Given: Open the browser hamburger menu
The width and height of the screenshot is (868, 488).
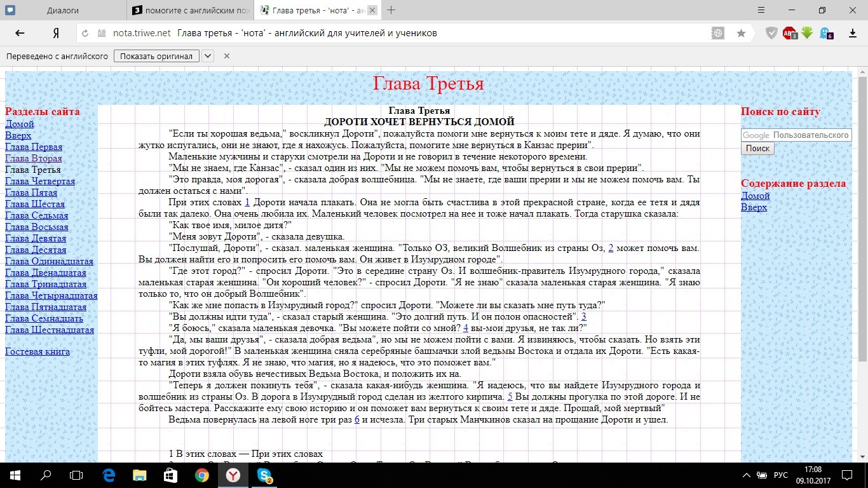Looking at the screenshot, I should point(762,10).
